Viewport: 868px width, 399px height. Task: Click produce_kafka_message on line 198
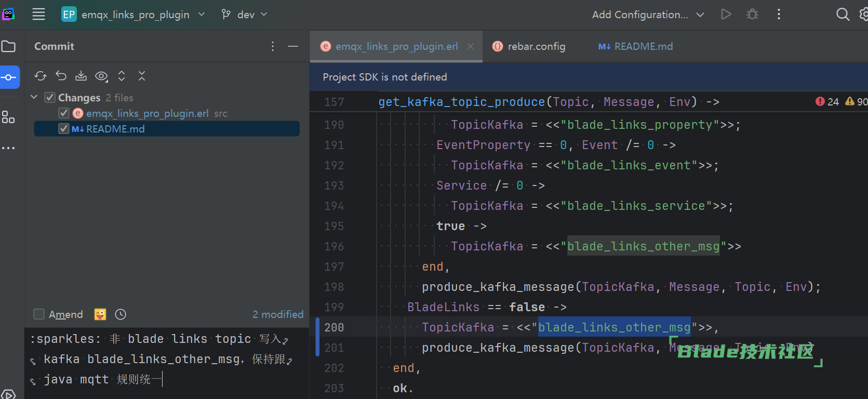click(498, 287)
